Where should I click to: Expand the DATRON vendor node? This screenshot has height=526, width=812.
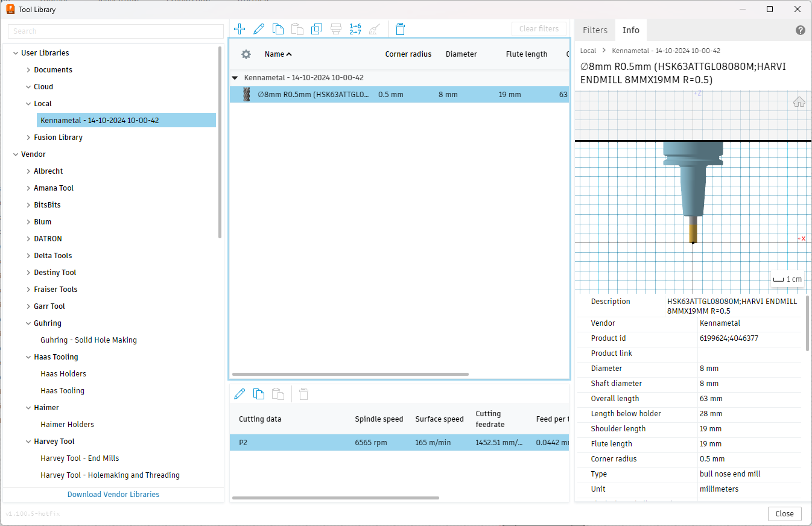coord(28,239)
